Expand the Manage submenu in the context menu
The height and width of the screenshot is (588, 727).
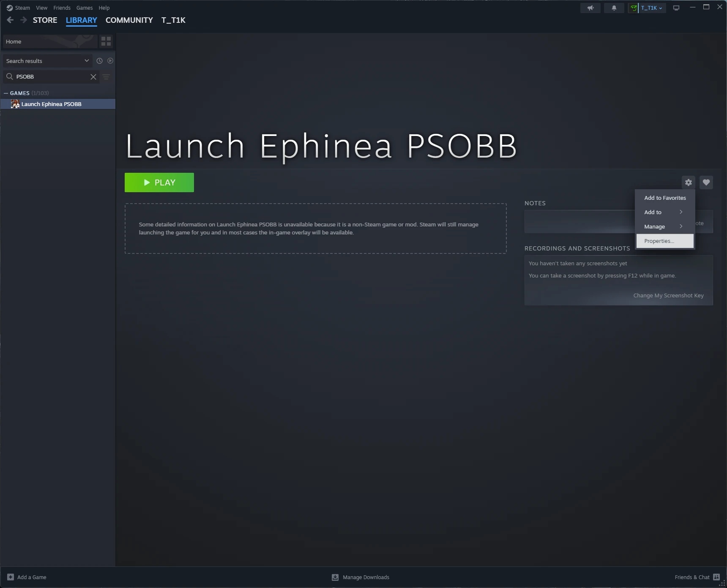(654, 226)
